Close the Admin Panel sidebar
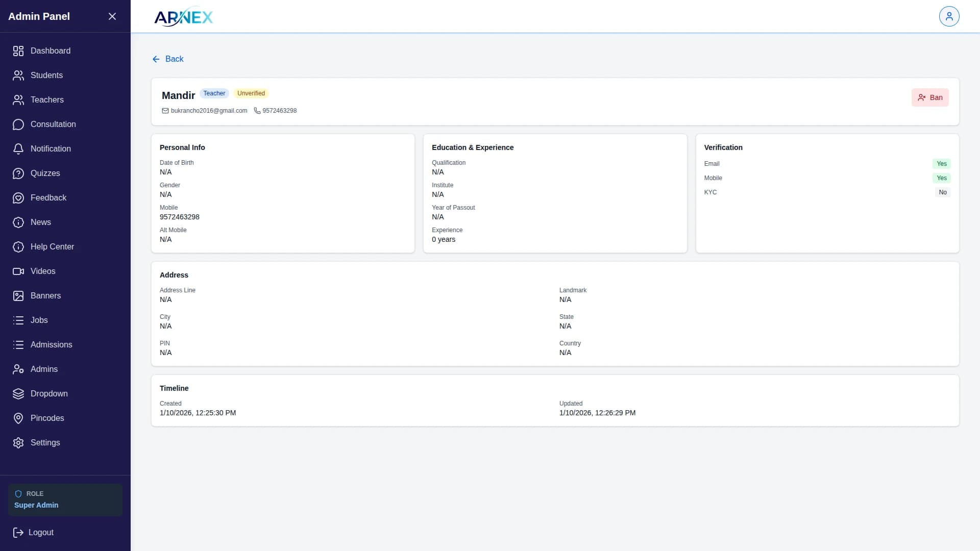 coord(112,16)
